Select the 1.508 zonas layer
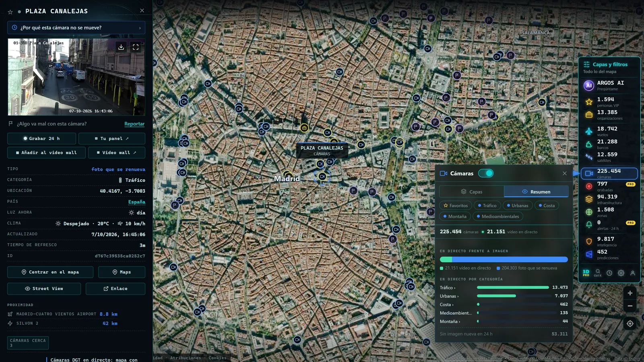644x362 pixels. [609, 212]
